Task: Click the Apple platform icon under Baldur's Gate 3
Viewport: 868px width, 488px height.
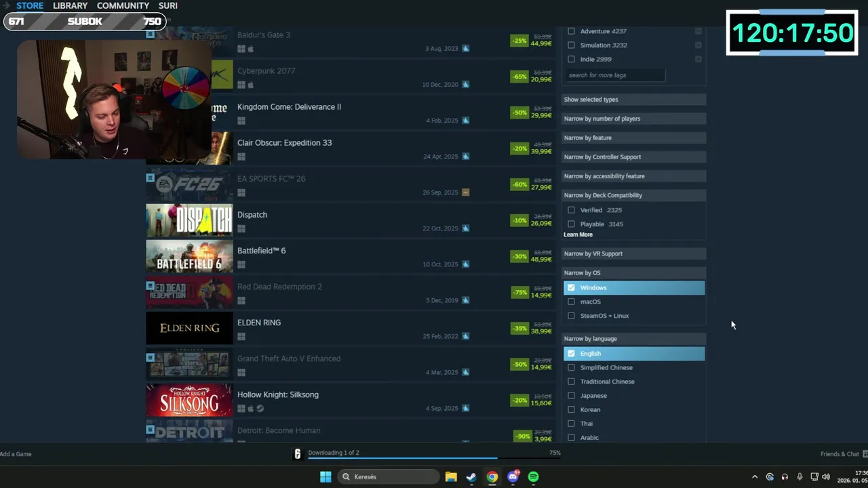Action: click(x=250, y=49)
